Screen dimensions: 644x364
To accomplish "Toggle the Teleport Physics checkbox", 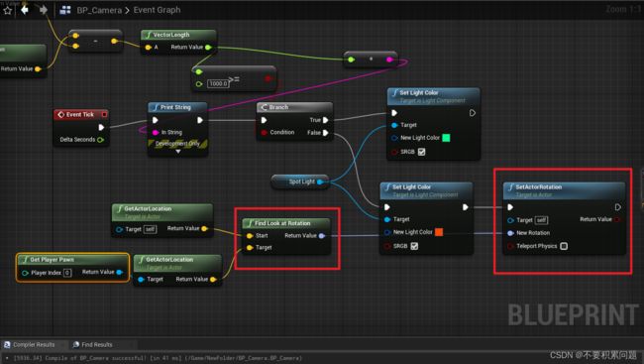I will pyautogui.click(x=564, y=246).
